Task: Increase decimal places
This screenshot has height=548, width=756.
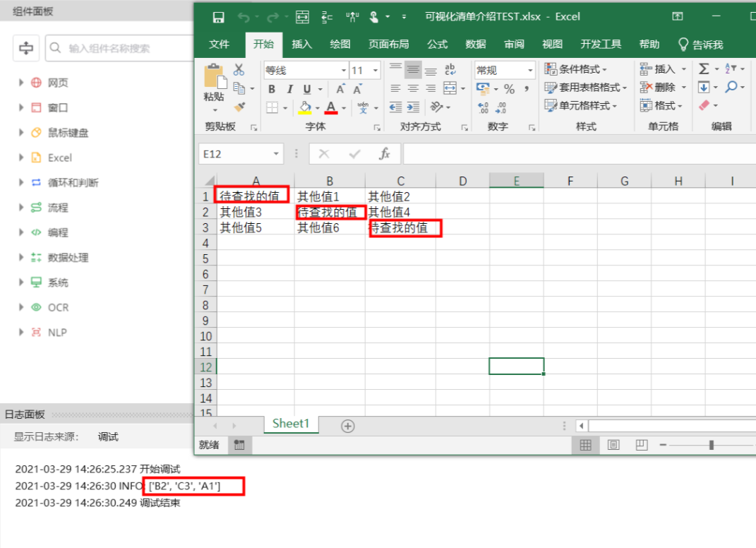Action: coord(483,107)
